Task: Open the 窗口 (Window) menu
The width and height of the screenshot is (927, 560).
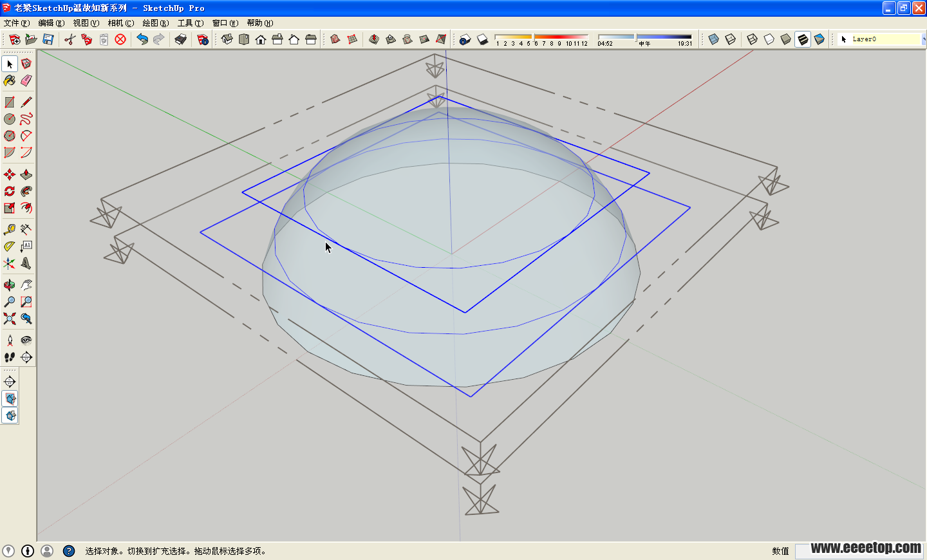Action: click(x=225, y=23)
